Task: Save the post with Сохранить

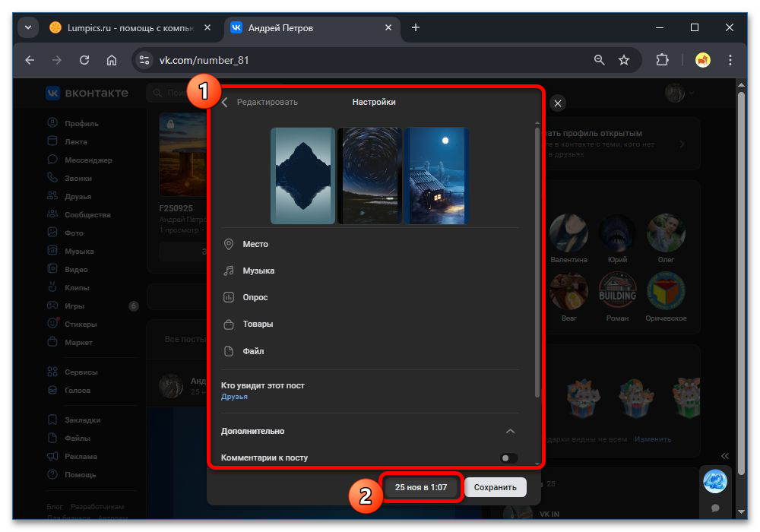Action: point(496,487)
